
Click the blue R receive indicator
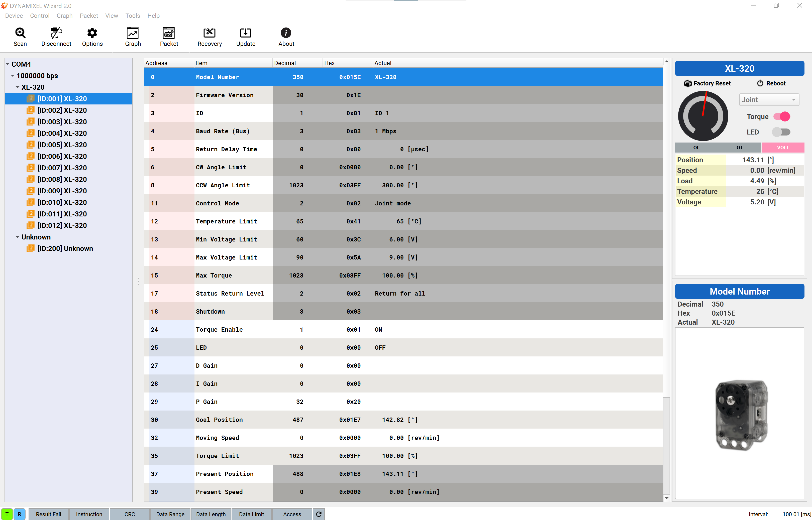pos(20,514)
